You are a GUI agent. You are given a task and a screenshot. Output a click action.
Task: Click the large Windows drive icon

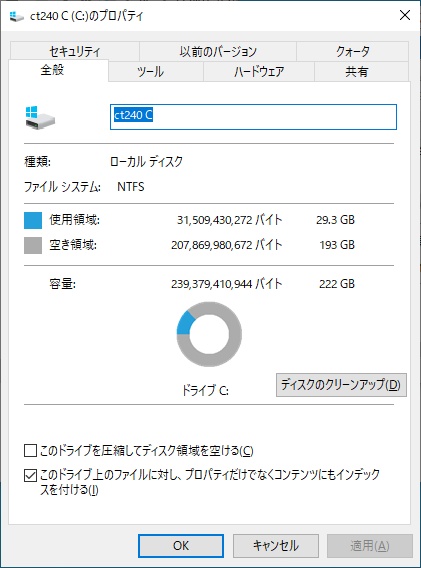tap(40, 117)
